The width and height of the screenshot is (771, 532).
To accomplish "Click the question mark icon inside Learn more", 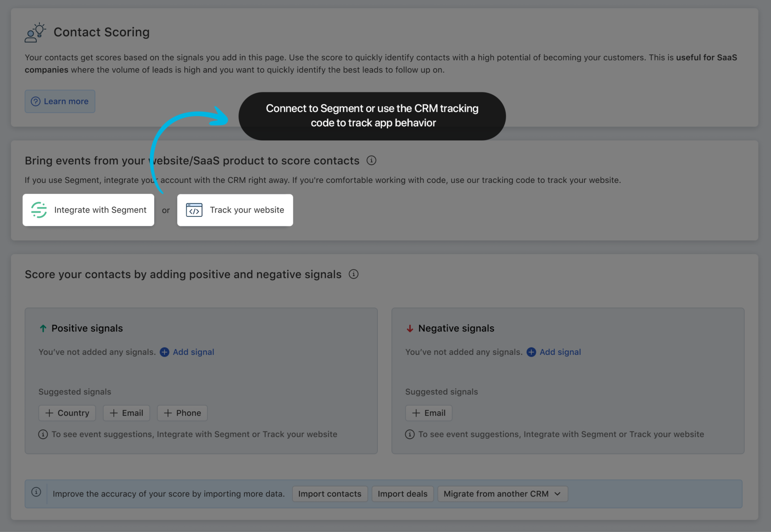I will pyautogui.click(x=35, y=101).
